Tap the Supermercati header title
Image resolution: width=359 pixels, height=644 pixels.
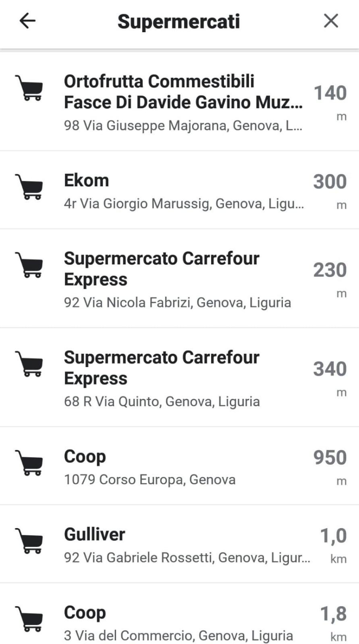click(178, 22)
